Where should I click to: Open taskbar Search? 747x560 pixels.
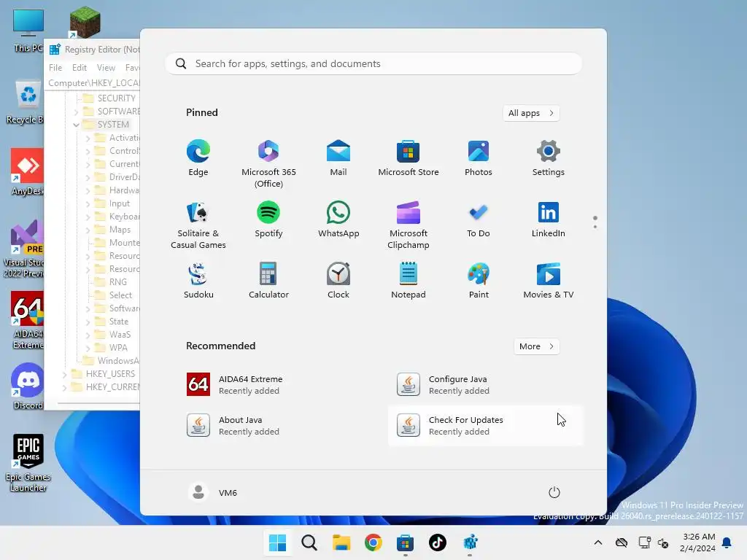point(309,542)
